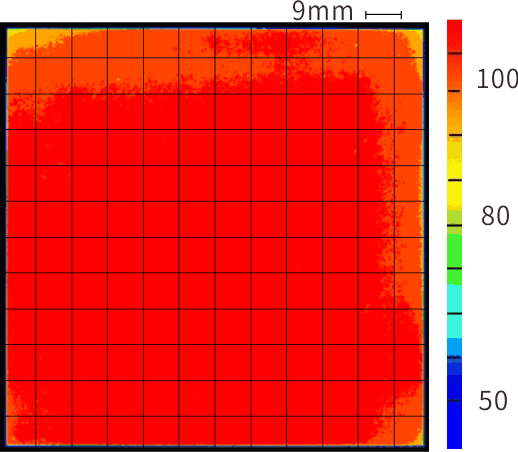Pick the red segment atop the colorbar
Viewport: 518px width, 452px height.
454,35
